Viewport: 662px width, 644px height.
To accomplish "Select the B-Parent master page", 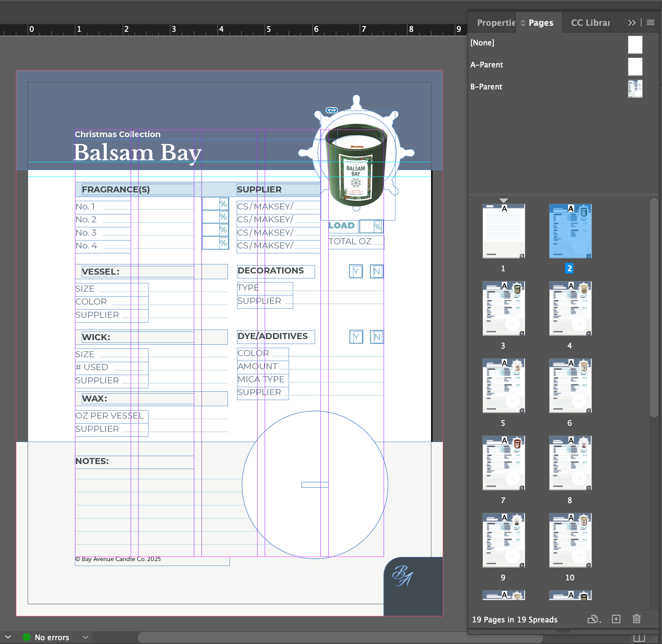I will coord(487,87).
